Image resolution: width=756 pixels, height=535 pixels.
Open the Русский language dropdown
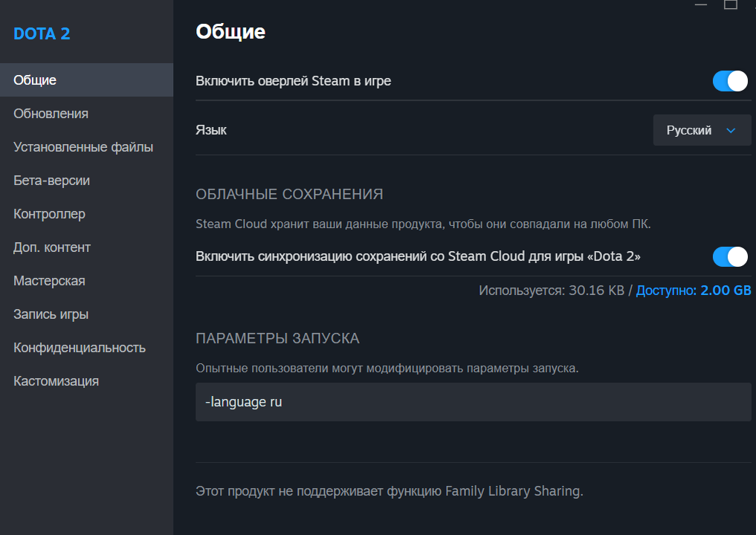(x=702, y=130)
